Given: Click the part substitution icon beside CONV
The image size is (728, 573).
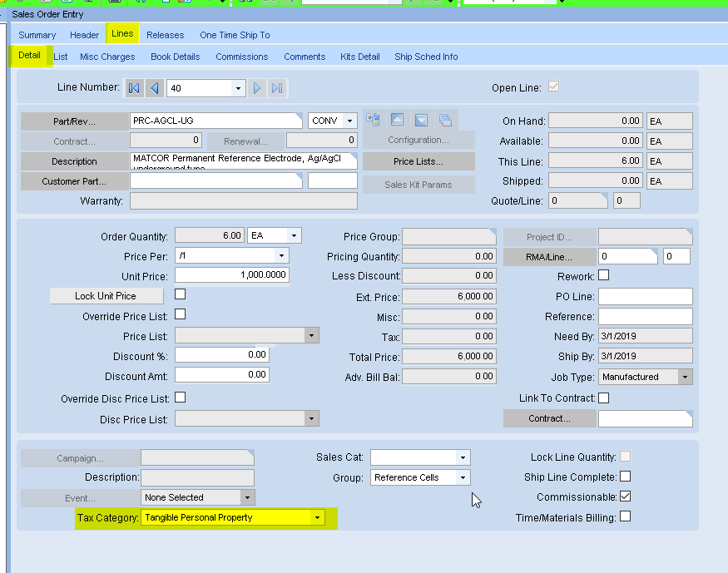Looking at the screenshot, I should [374, 120].
